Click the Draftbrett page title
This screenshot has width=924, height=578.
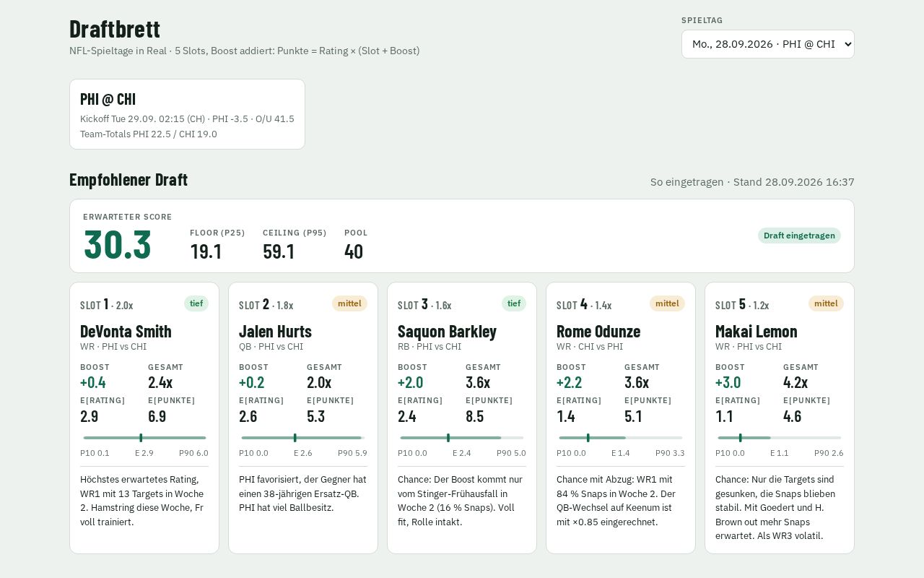click(x=115, y=29)
